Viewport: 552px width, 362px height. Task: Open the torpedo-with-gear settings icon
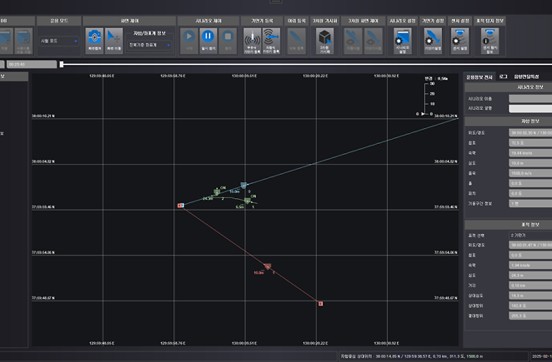[433, 41]
